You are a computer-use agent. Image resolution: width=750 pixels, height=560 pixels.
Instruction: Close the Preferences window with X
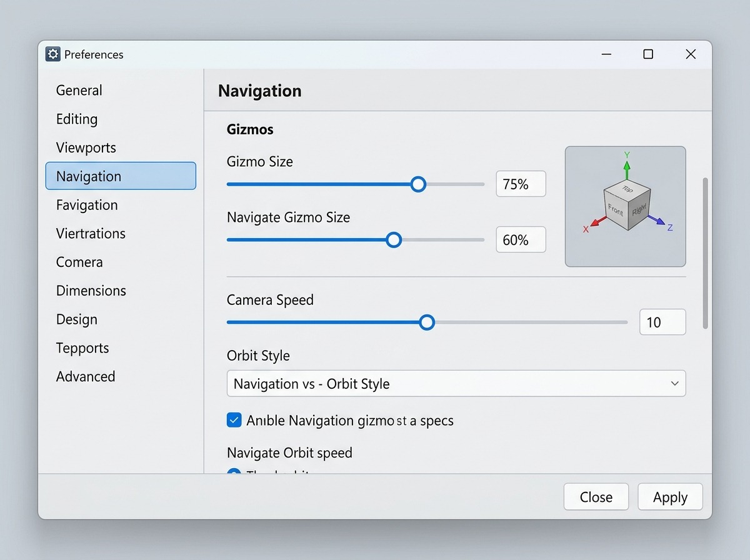[691, 54]
